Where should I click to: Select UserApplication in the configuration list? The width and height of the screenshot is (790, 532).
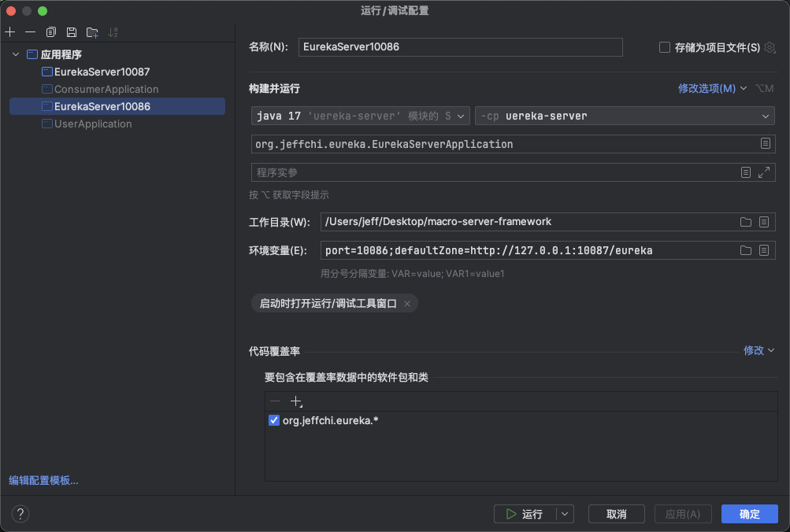coord(93,124)
